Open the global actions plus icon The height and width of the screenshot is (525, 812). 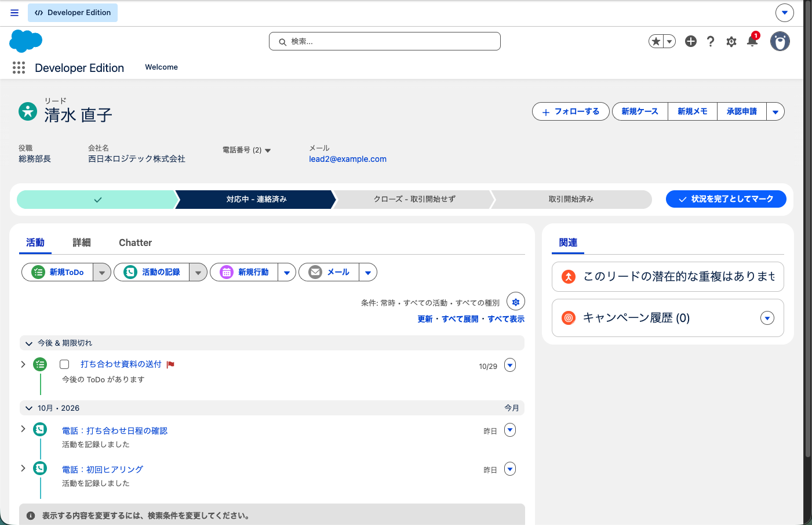click(690, 41)
